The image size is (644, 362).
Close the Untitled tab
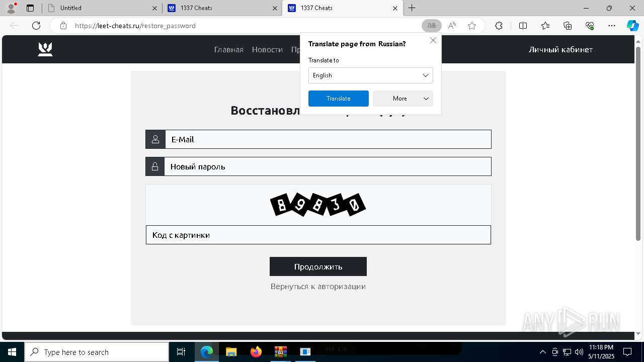(154, 8)
